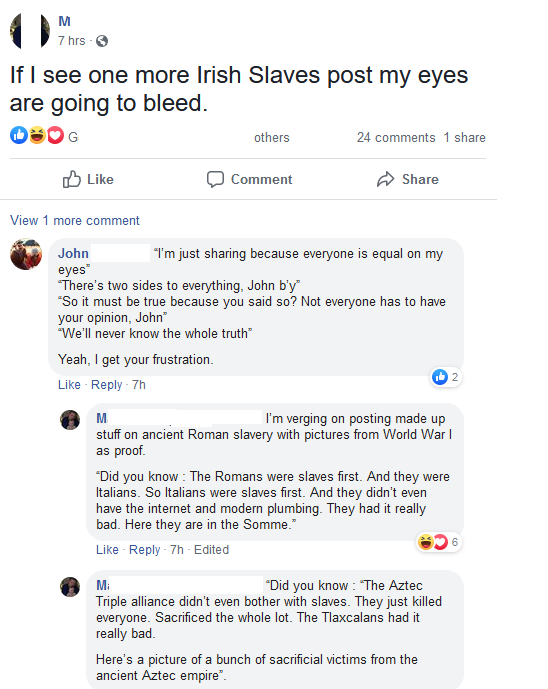Expand View 1 more comment
The height and width of the screenshot is (689, 548).
pyautogui.click(x=75, y=220)
